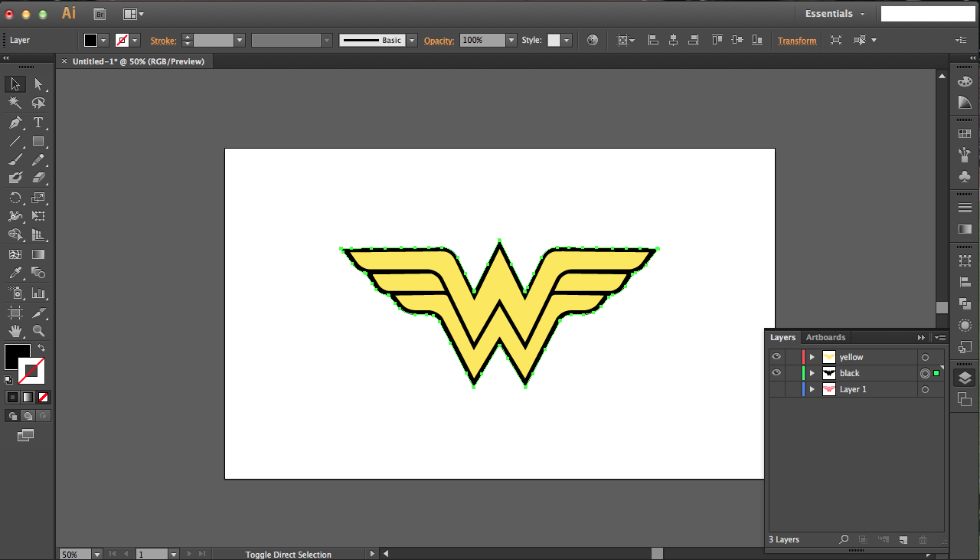Open the stroke weight dropdown
The width and height of the screenshot is (980, 560).
(240, 40)
